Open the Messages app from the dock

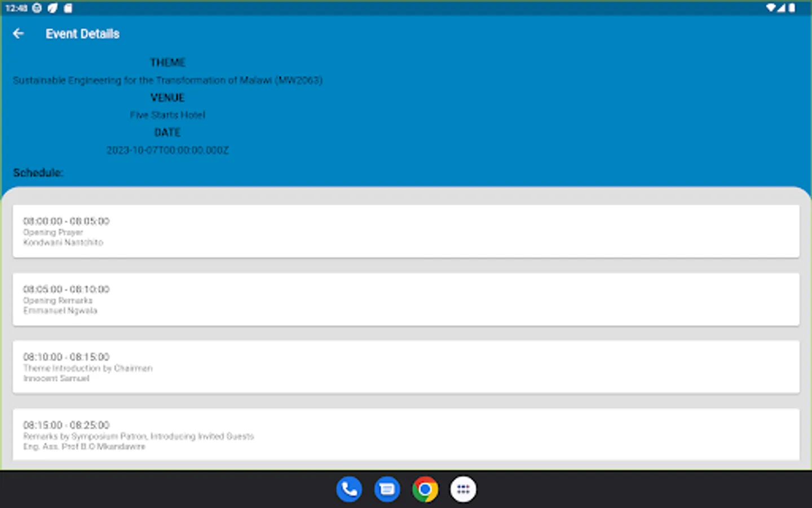click(x=387, y=489)
